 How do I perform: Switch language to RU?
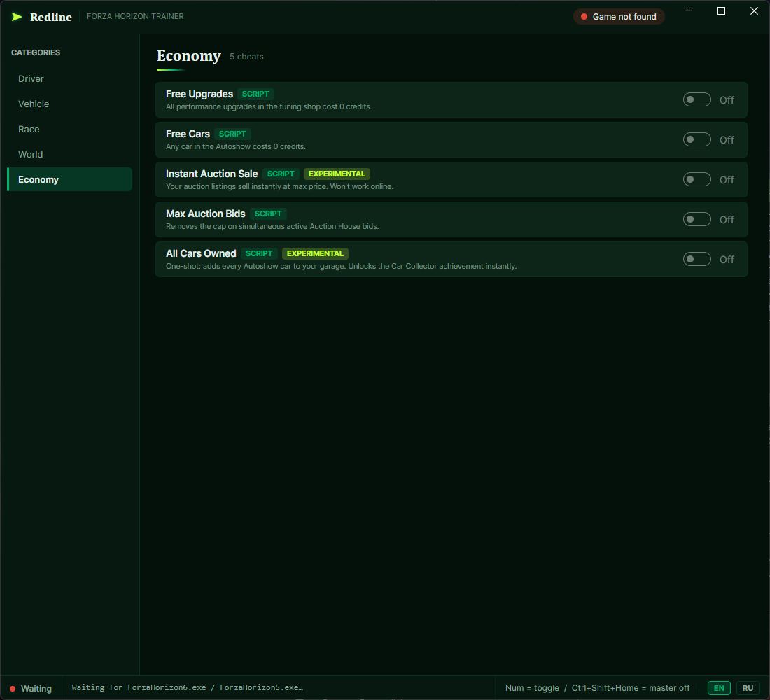coord(748,687)
